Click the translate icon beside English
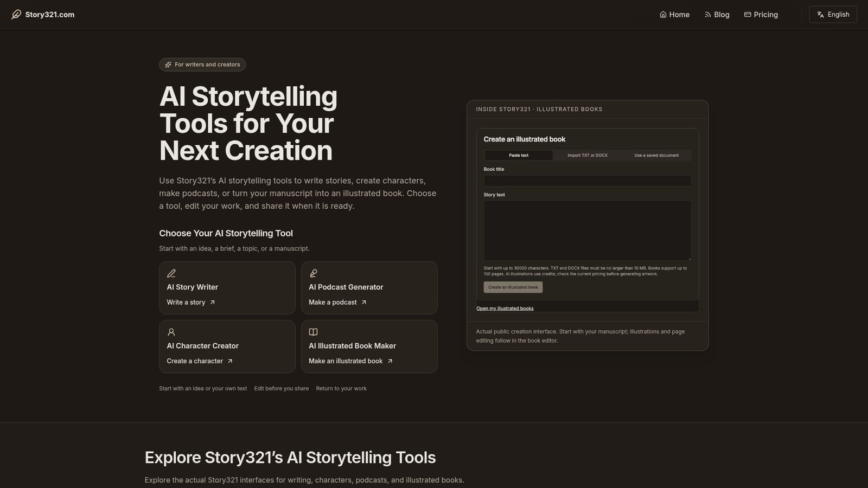The height and width of the screenshot is (488, 868). 820,15
